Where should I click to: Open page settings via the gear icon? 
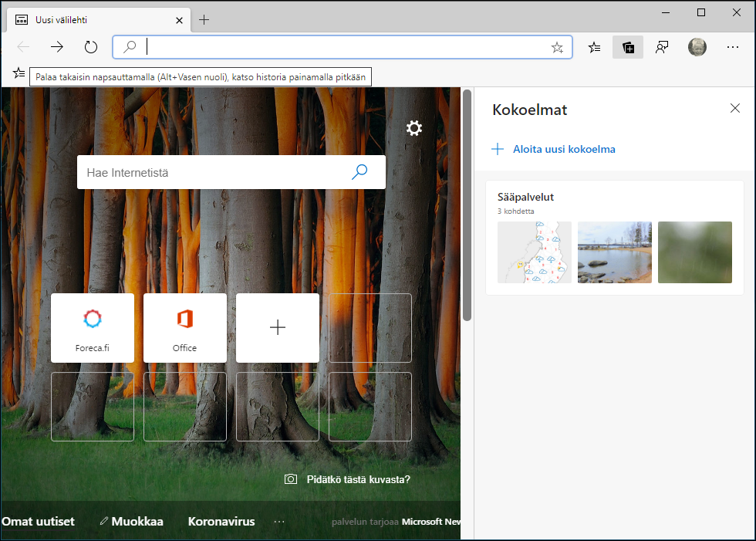tap(414, 128)
